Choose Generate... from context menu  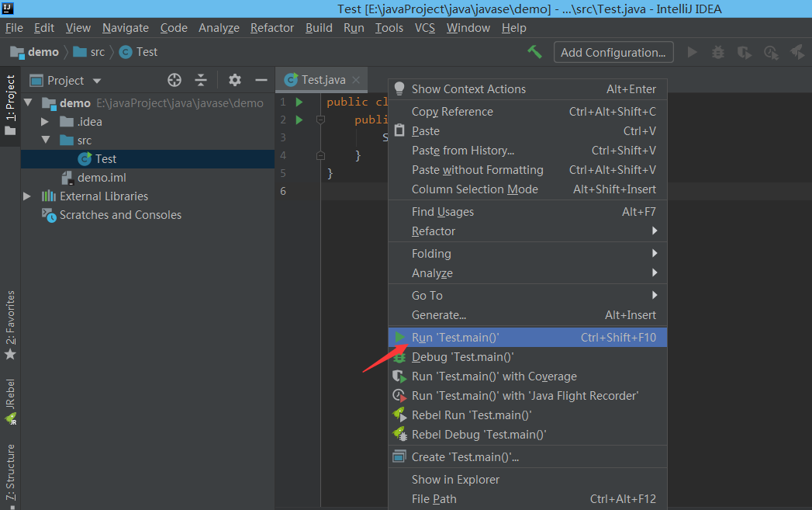coord(527,315)
